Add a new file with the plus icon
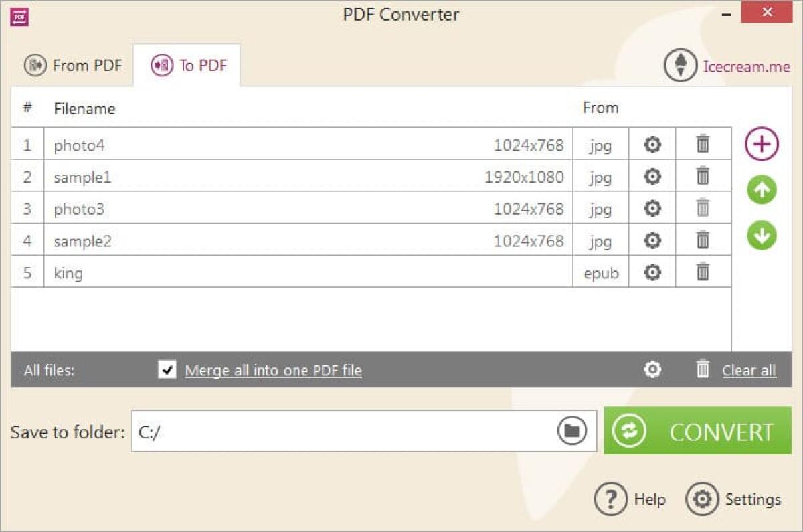803x532 pixels. [x=761, y=144]
